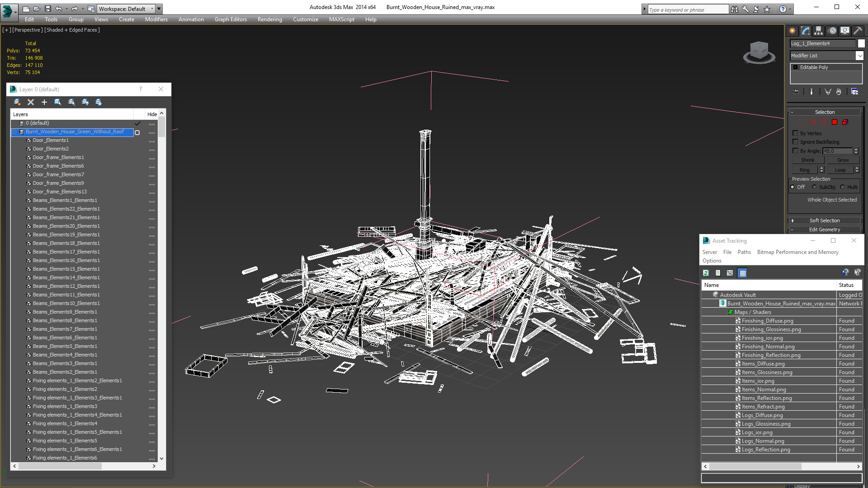Open Undo history dropdown arrow

tap(66, 9)
